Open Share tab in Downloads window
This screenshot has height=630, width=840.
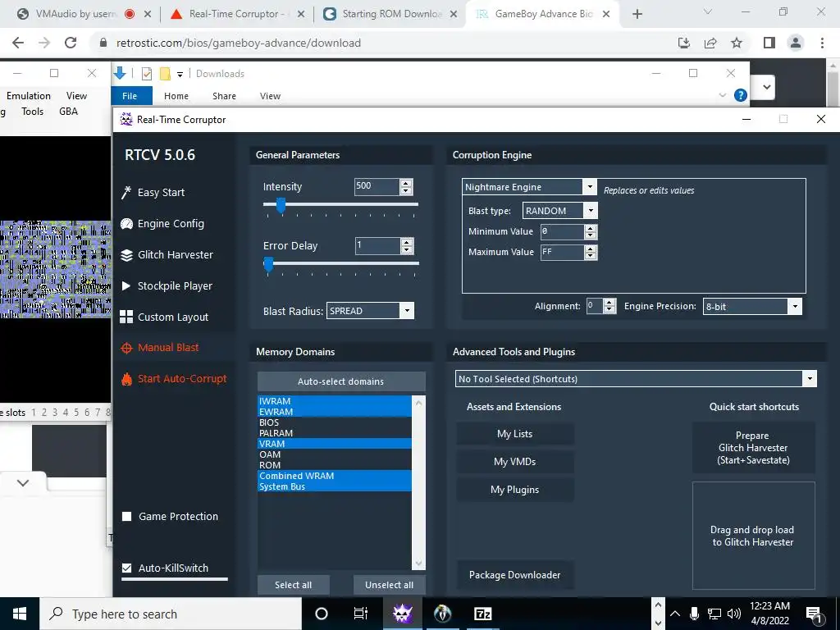coord(224,96)
